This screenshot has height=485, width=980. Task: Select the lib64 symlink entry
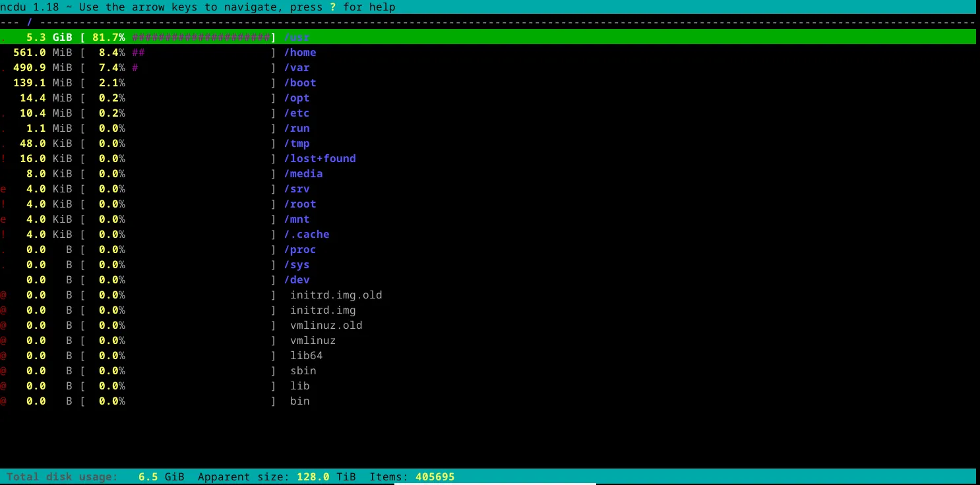point(307,356)
